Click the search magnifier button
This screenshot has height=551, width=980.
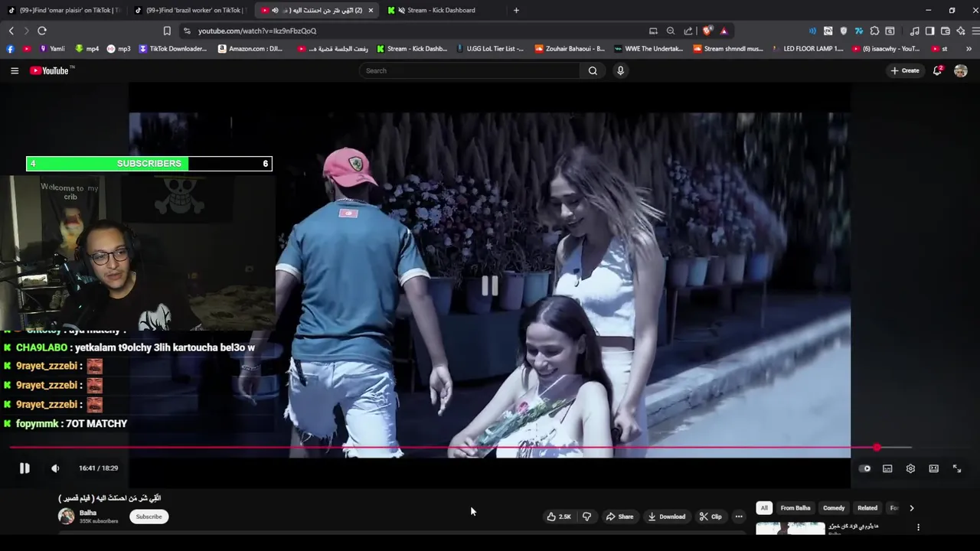pos(593,70)
